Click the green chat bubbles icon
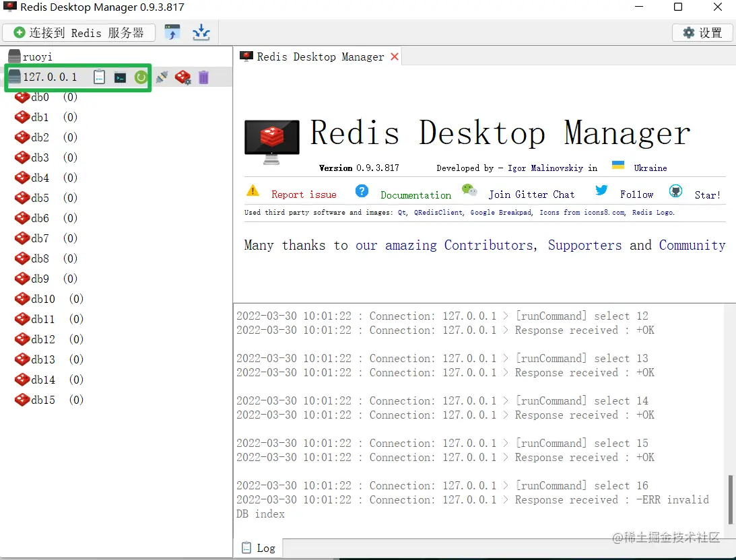Viewport: 736px width, 560px height. coord(469,190)
